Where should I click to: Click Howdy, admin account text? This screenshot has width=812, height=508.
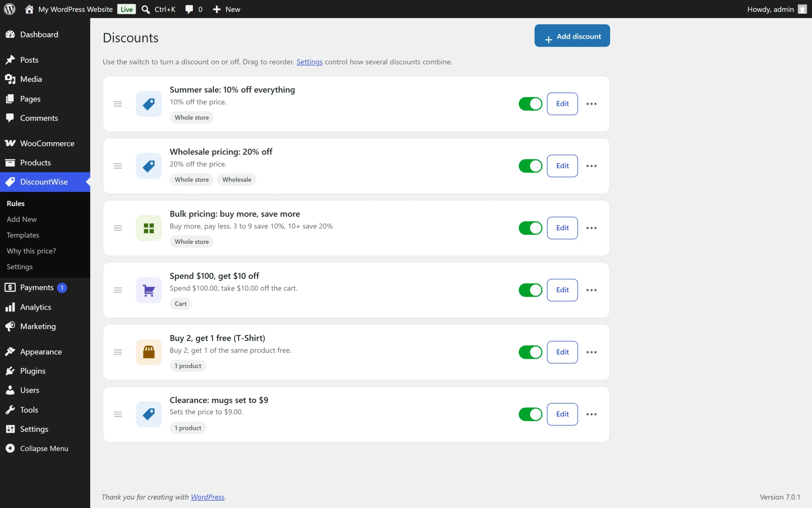click(x=770, y=10)
